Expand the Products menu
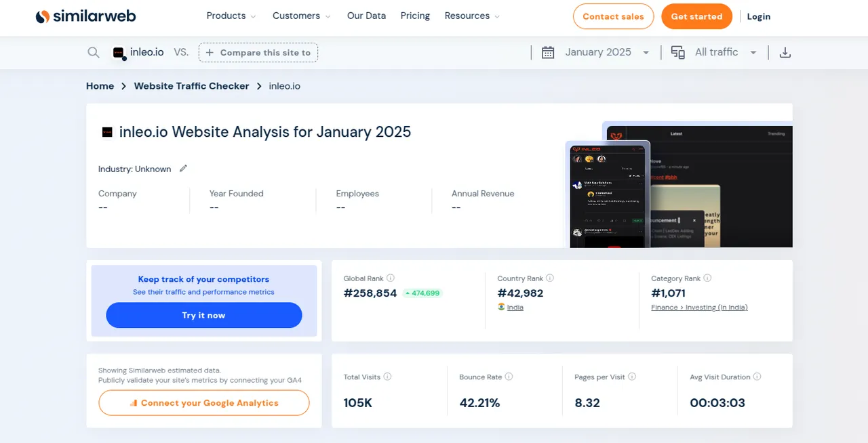This screenshot has height=443, width=868. pos(231,16)
